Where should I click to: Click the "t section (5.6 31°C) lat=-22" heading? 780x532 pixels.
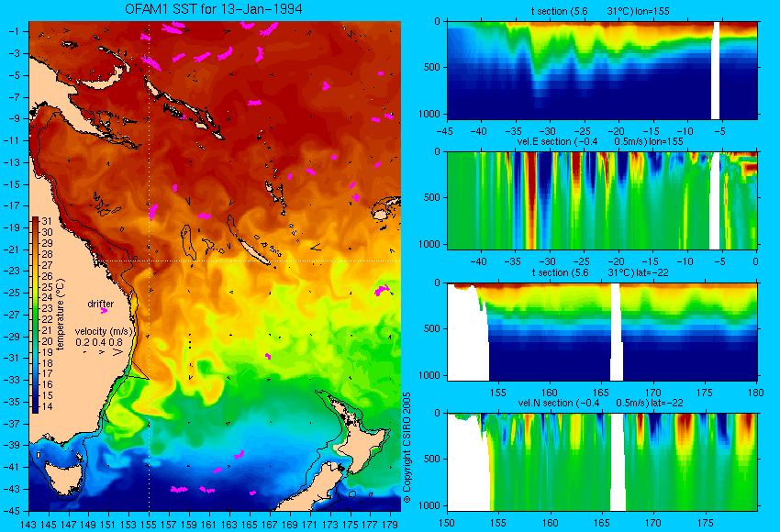pos(600,273)
